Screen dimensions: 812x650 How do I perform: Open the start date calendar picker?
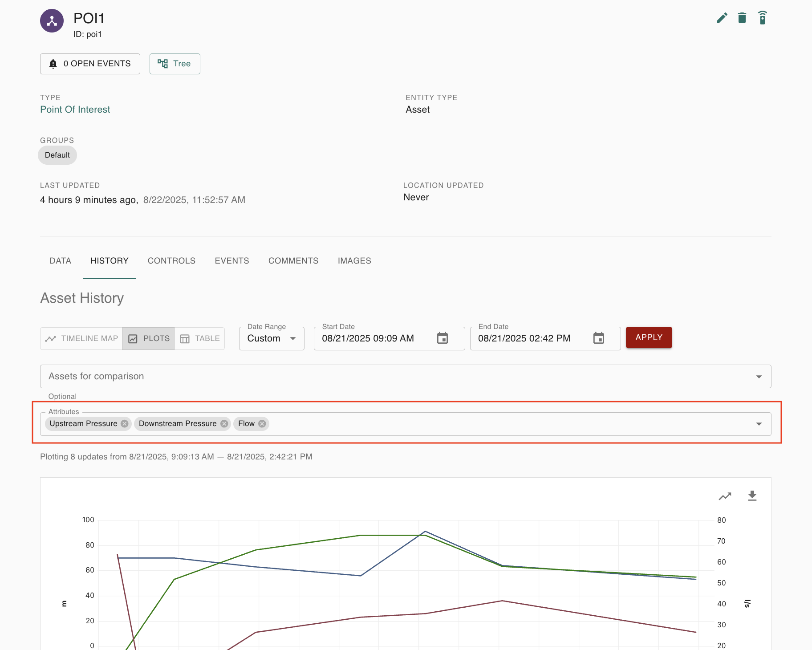click(x=443, y=338)
